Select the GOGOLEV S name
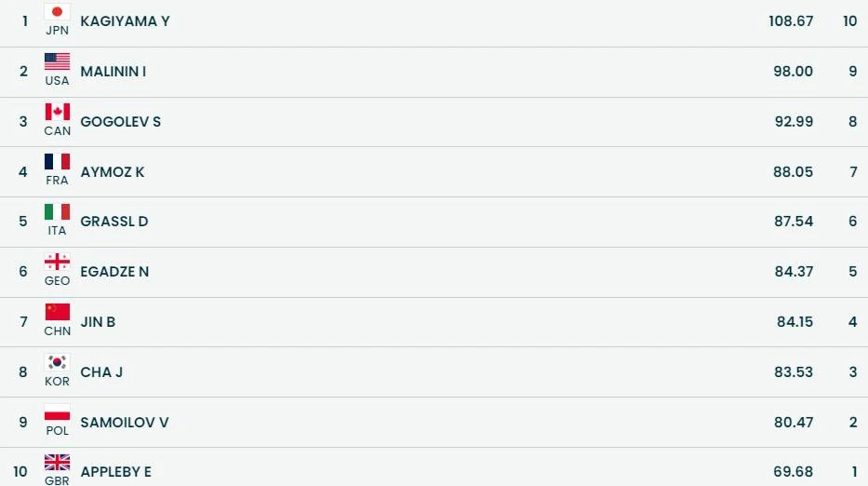This screenshot has width=868, height=486. pyautogui.click(x=120, y=121)
